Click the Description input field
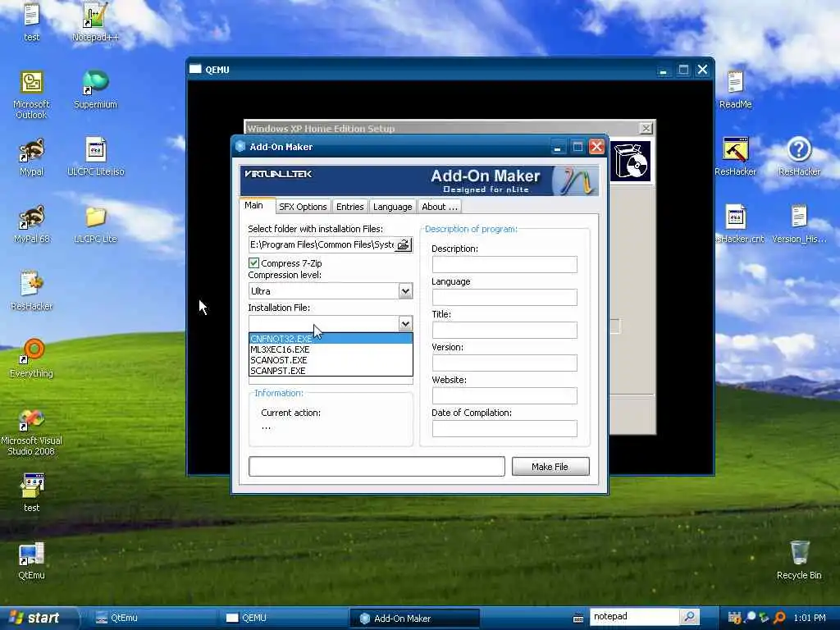 504,264
